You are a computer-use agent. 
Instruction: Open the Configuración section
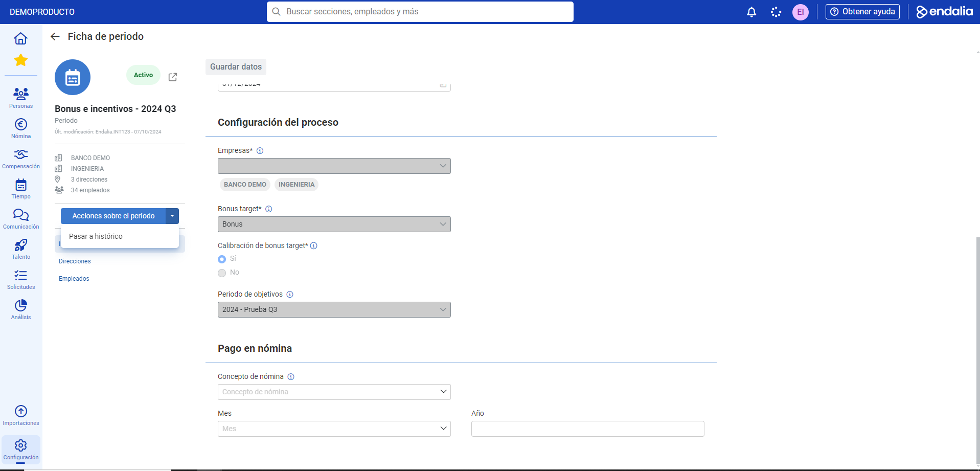(21, 450)
